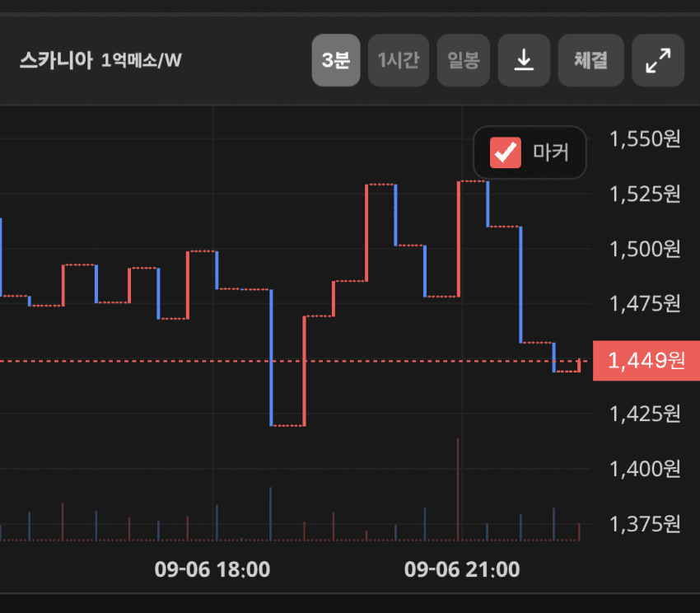The height and width of the screenshot is (613, 700).
Task: Click the 1,425원 price axis label
Action: click(x=645, y=414)
